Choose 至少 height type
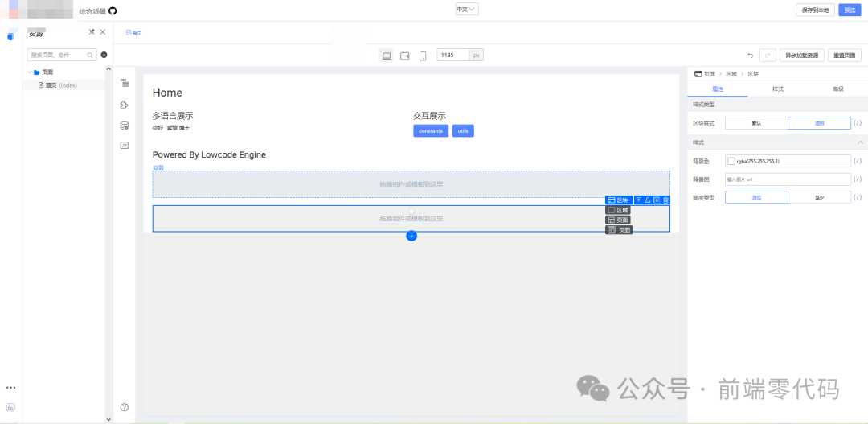Screen dimensions: 868x424 click(x=819, y=197)
